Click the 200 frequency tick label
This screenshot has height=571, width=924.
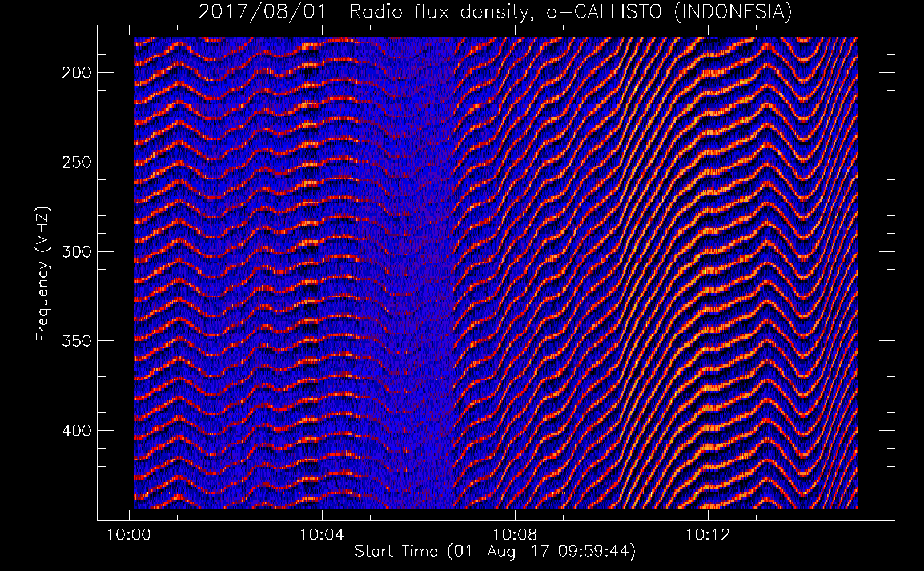point(75,73)
